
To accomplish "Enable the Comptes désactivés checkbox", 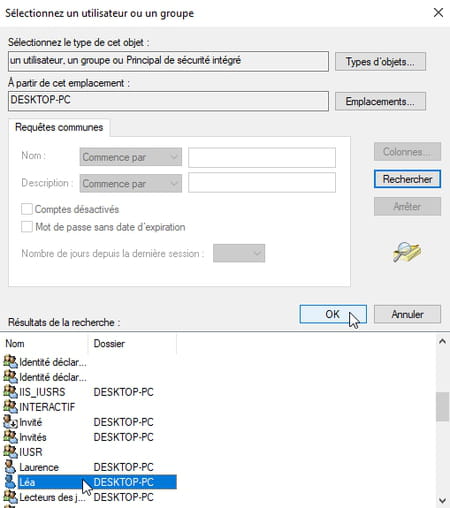I will 27,209.
